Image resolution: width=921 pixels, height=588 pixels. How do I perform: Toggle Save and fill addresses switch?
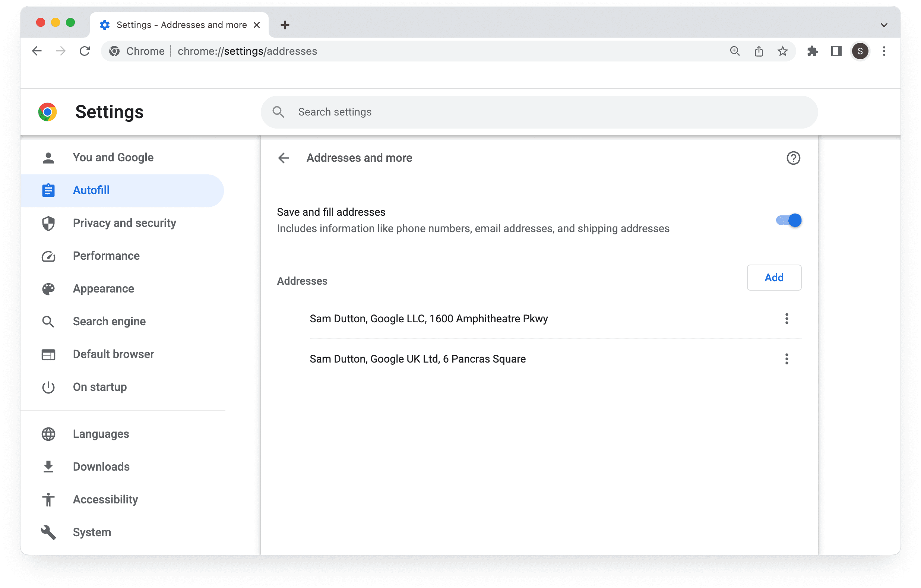(787, 219)
